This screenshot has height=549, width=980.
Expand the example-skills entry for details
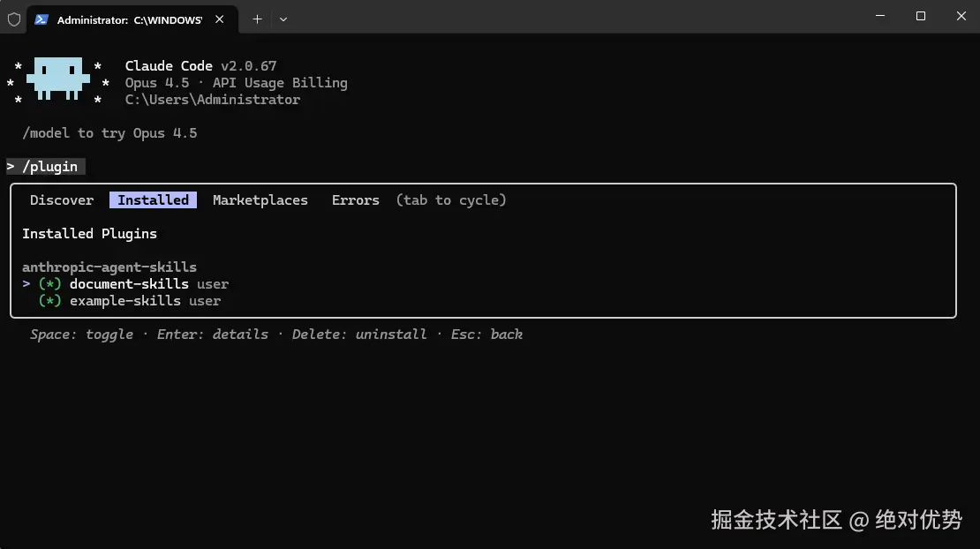[x=125, y=300]
